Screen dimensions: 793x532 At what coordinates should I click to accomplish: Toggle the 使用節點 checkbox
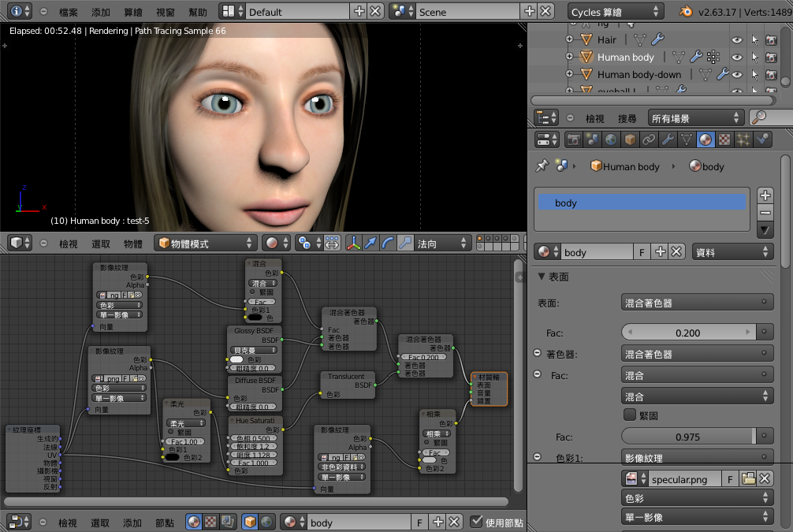tap(476, 522)
